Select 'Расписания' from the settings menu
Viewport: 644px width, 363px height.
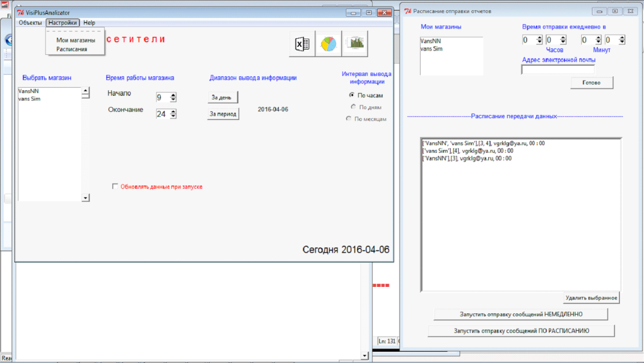[71, 49]
